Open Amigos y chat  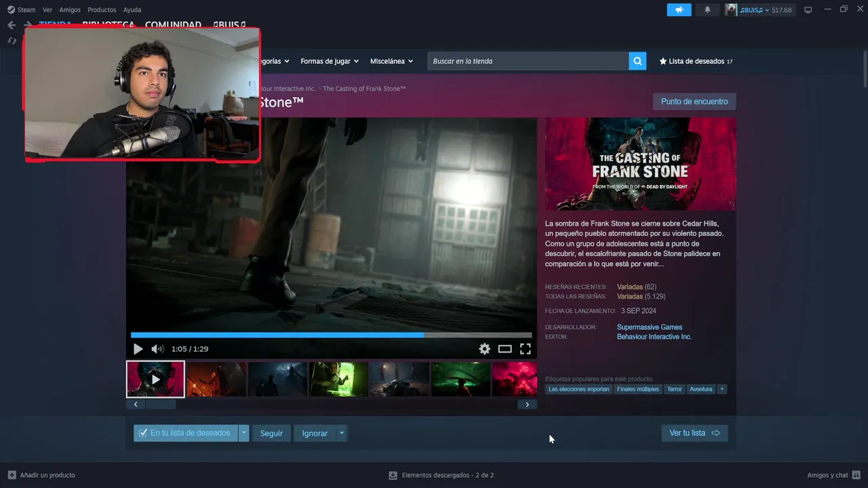click(834, 475)
